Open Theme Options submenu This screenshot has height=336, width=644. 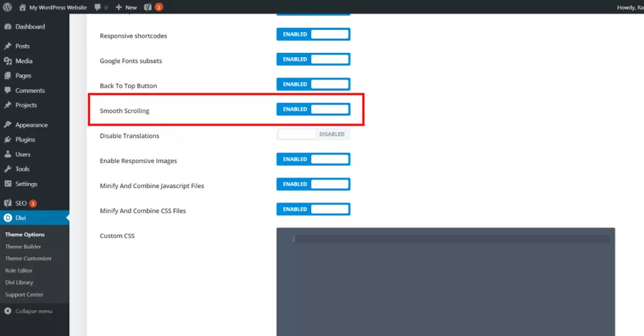coord(24,234)
